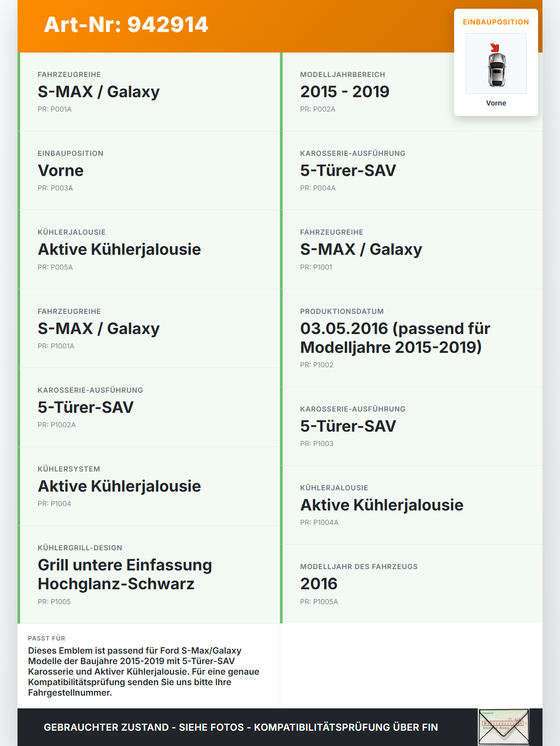
Task: Open the 5-Türer-SAV card labeled P004A
Action: coord(411,171)
